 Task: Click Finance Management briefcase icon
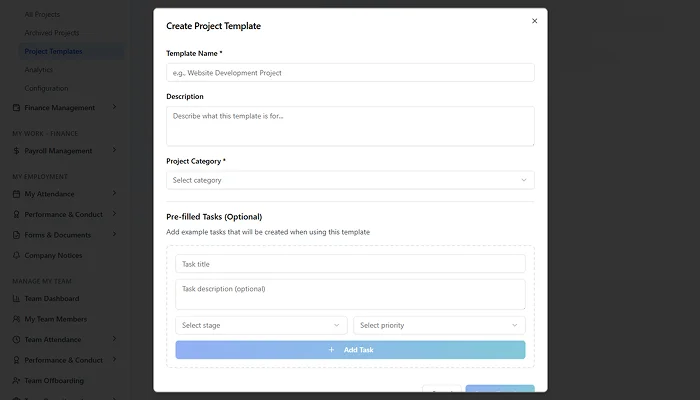click(x=16, y=108)
